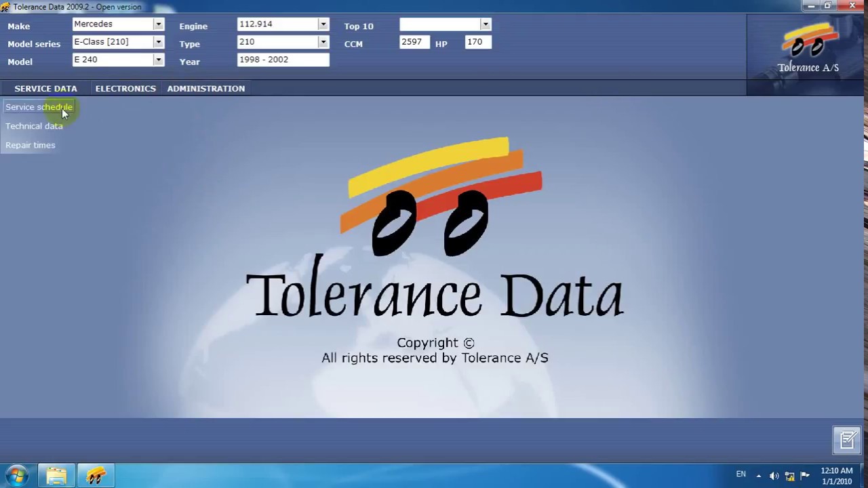Maximize the Tolerance Data window
868x488 pixels.
[828, 5]
